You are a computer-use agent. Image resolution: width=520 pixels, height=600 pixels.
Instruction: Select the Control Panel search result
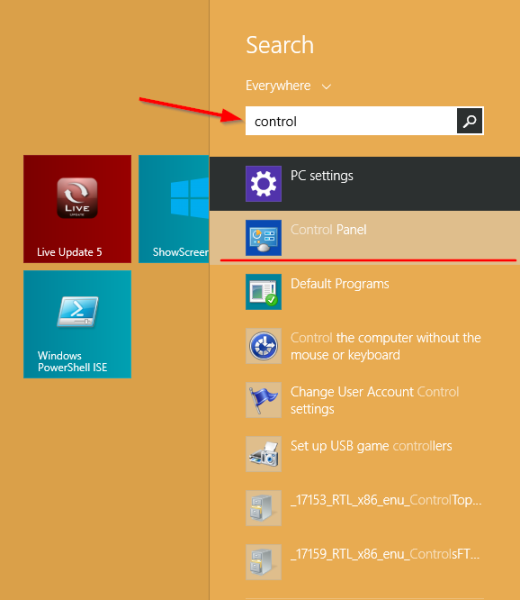[365, 238]
